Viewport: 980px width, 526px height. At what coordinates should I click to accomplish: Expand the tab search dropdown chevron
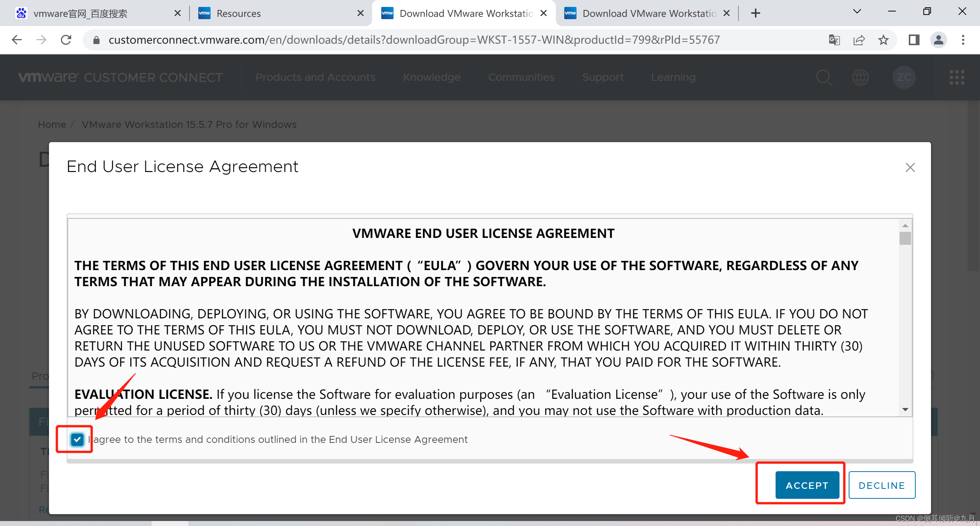pyautogui.click(x=857, y=12)
